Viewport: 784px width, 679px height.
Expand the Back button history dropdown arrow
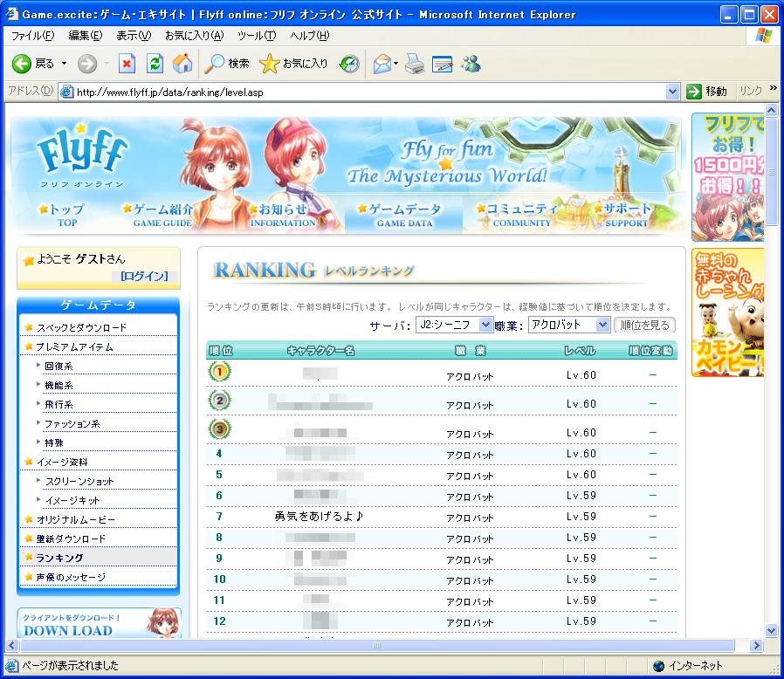tap(64, 64)
